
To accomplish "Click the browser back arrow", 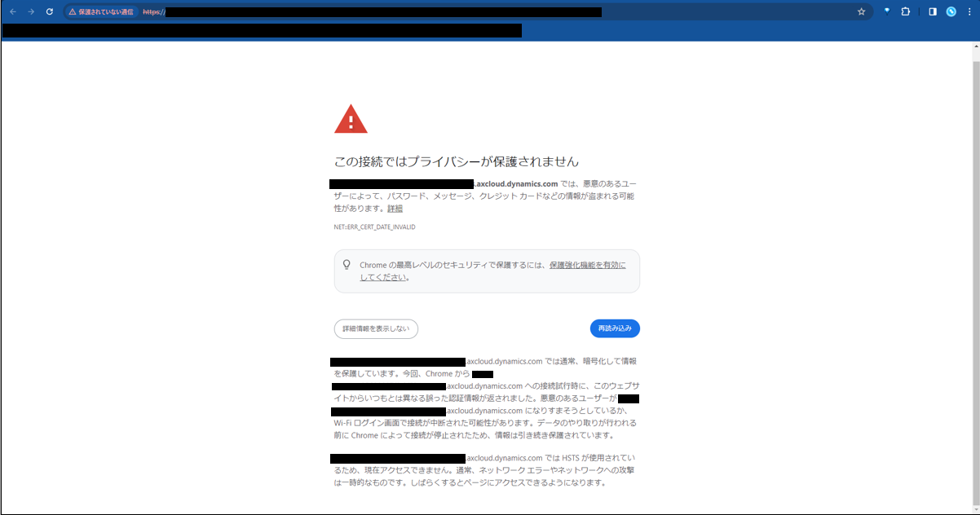I will (12, 12).
